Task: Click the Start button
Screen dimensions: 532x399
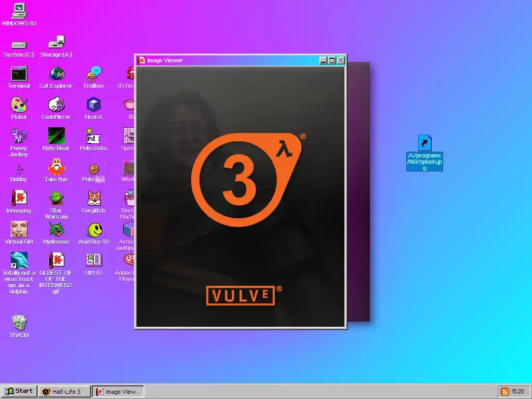Action: pos(19,391)
